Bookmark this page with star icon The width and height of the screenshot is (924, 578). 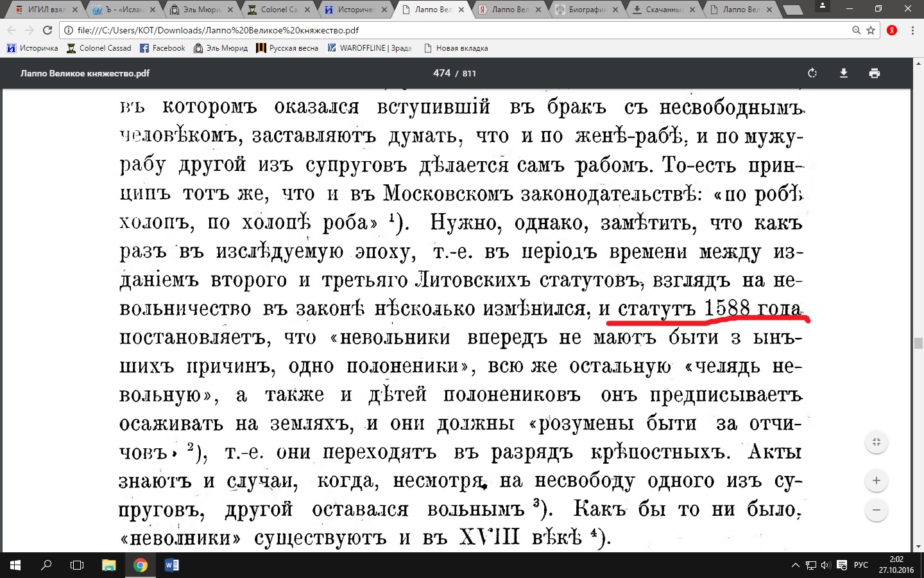871,30
